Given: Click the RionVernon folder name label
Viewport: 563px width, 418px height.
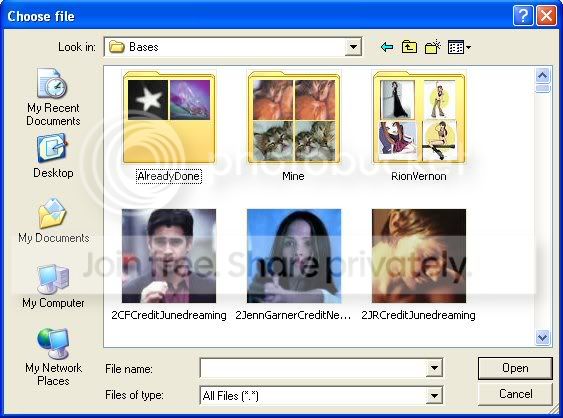Looking at the screenshot, I should pos(419,176).
